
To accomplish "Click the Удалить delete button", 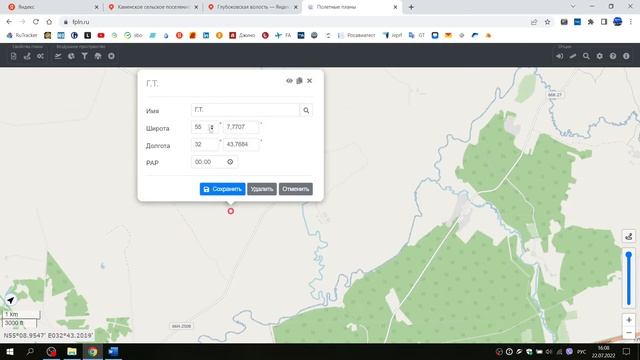I will click(262, 189).
